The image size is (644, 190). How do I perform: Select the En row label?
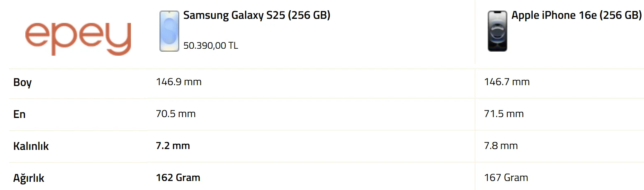(19, 114)
